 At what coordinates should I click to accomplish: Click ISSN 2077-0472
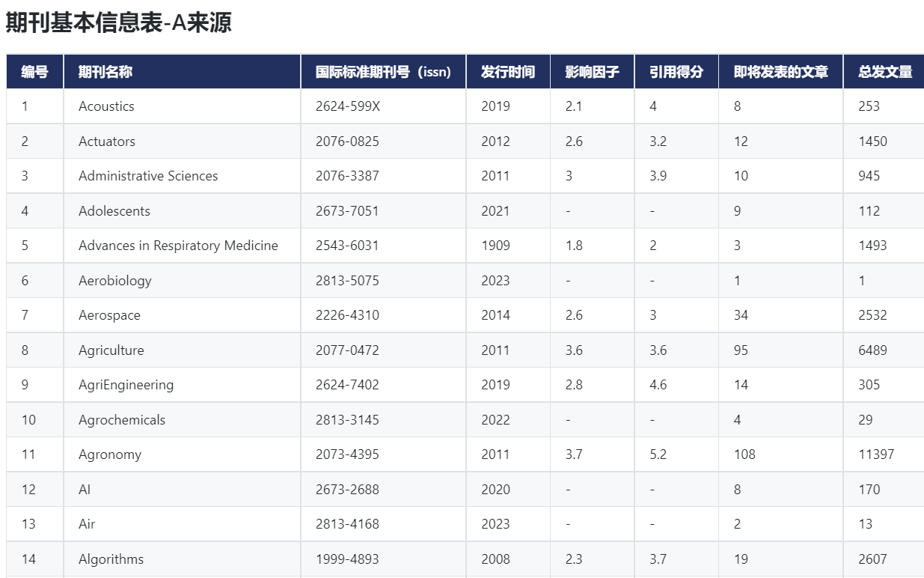tap(347, 350)
